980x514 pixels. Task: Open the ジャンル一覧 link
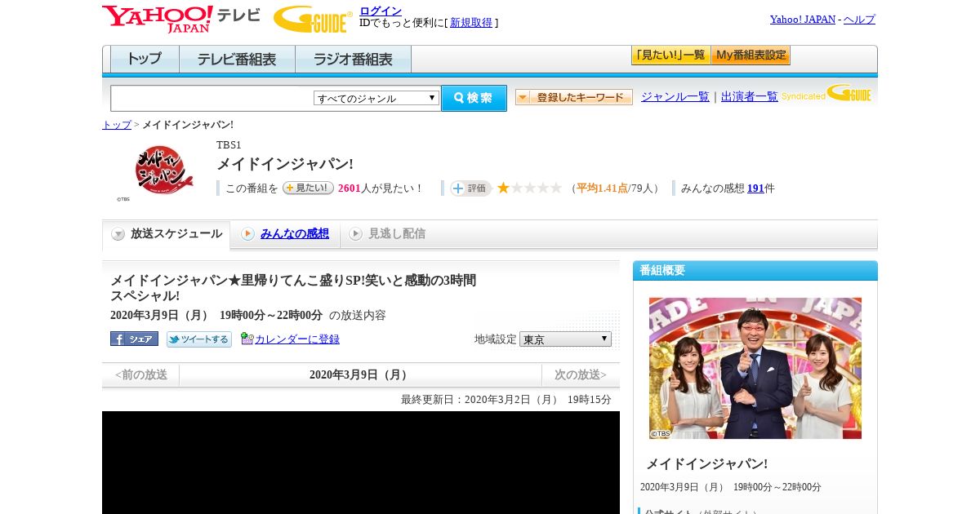[x=675, y=96]
